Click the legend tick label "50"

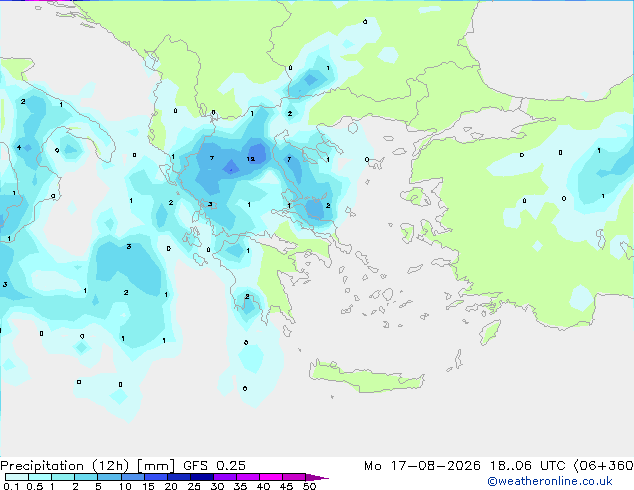[310, 486]
